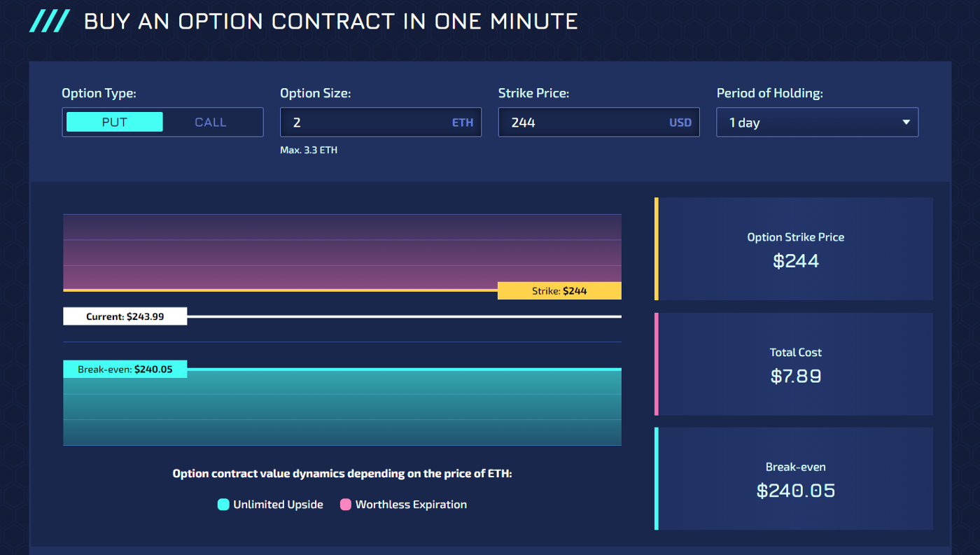Click the teal unlimited upside chart zone
This screenshot has width=980, height=555.
tap(342, 408)
